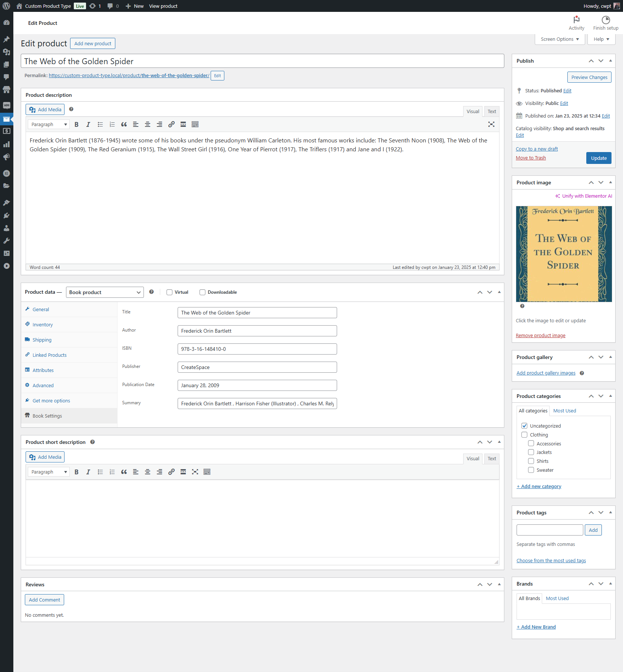Toggle toolbar in Product description editor

[195, 125]
